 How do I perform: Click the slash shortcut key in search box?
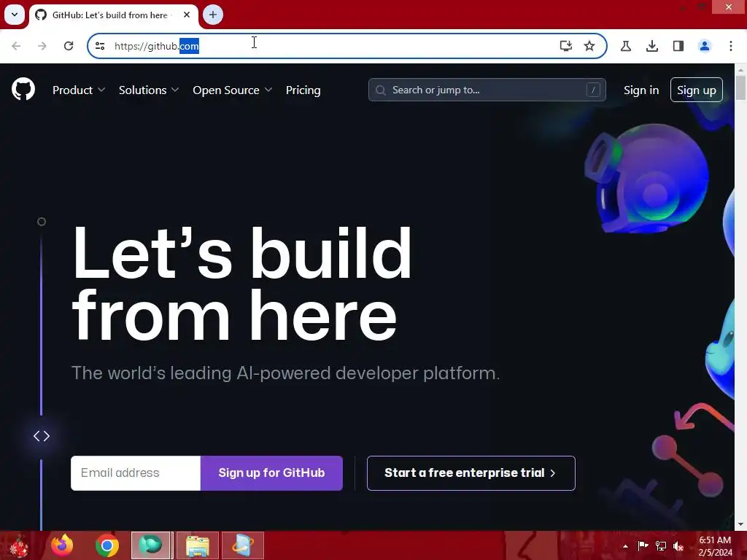point(593,90)
